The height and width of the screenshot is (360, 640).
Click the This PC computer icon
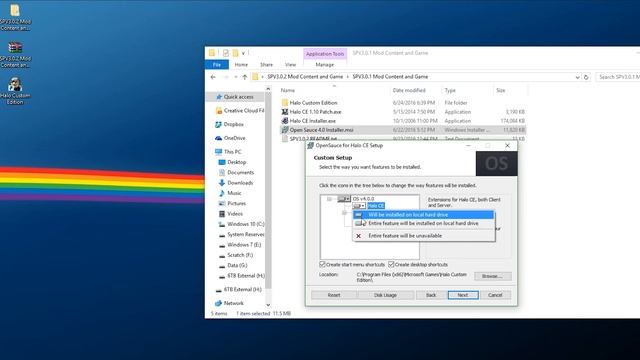[x=218, y=152]
